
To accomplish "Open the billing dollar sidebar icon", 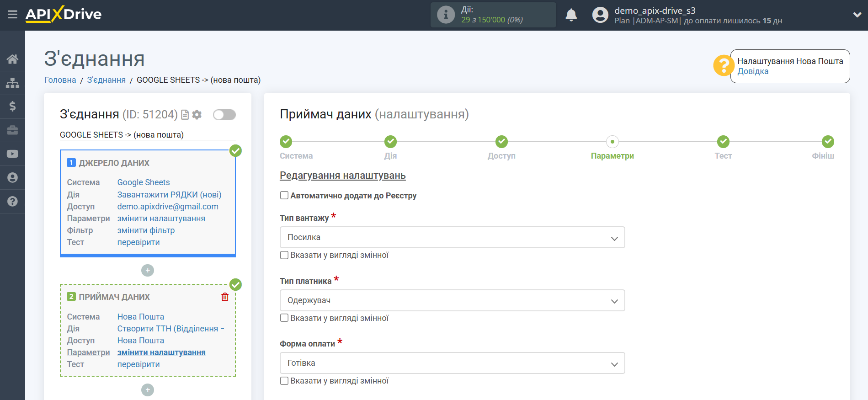I will tap(12, 107).
